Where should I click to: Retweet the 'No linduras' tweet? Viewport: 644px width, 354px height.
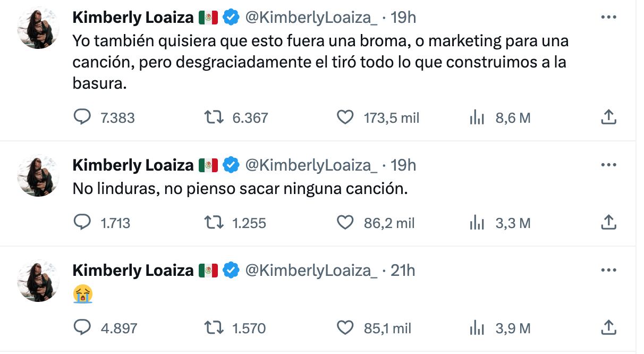(x=214, y=222)
